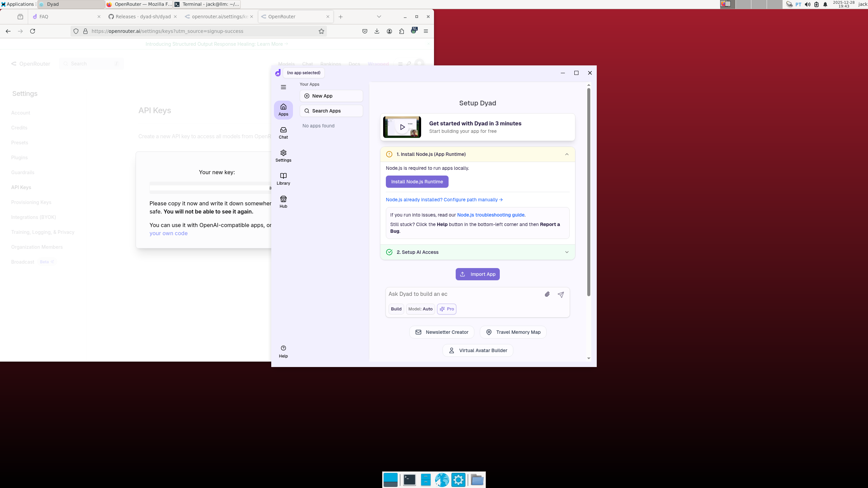Image resolution: width=868 pixels, height=488 pixels.
Task: Open the jack user menu in top panel
Action: pyautogui.click(x=863, y=4)
